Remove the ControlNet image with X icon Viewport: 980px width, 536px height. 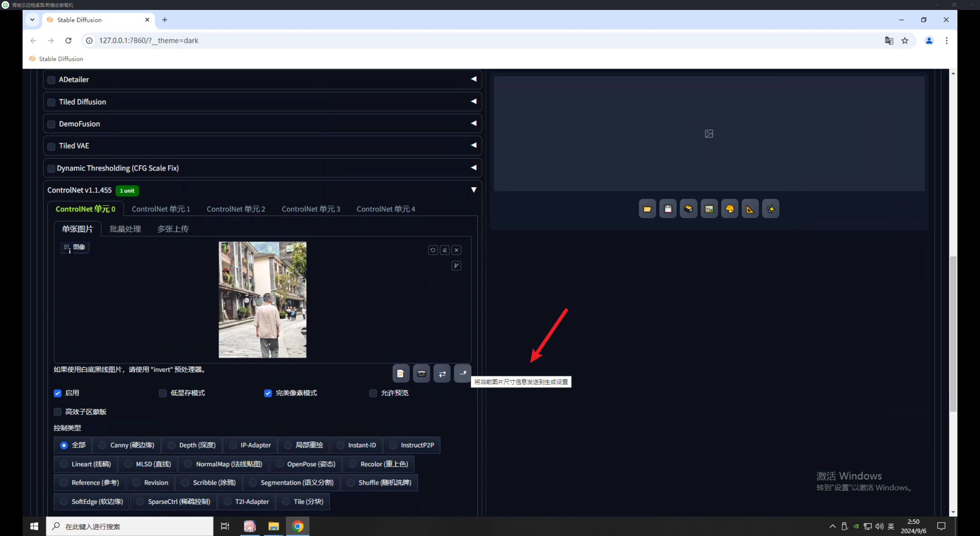(456, 250)
